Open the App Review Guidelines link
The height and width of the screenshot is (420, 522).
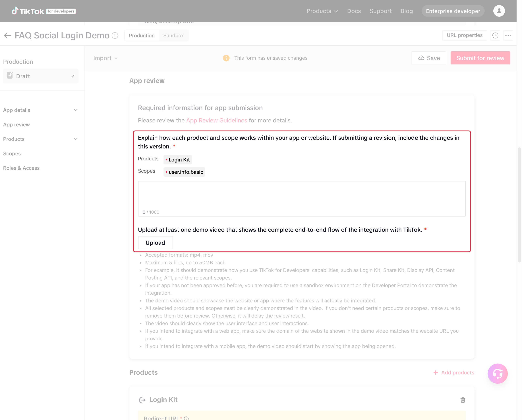pyautogui.click(x=217, y=120)
